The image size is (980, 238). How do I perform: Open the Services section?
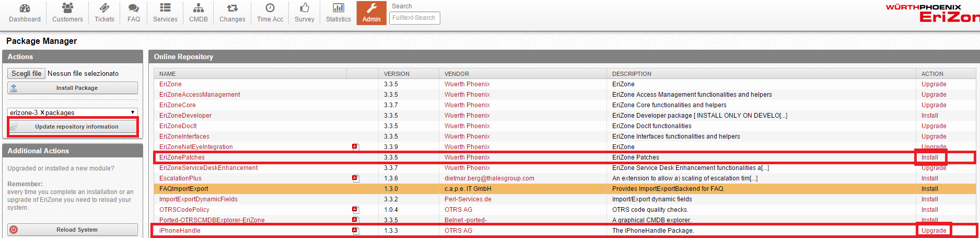pyautogui.click(x=165, y=13)
